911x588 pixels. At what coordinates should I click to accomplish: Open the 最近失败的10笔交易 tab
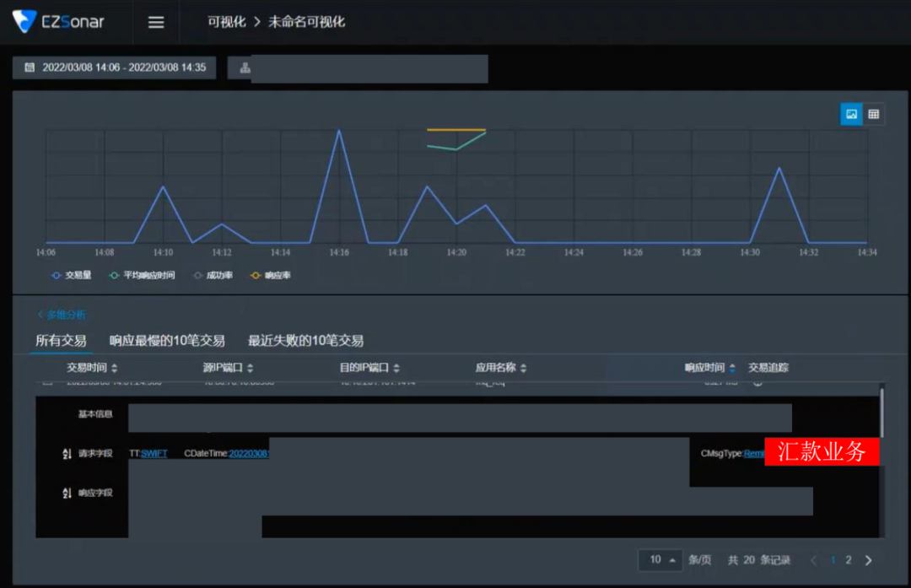[x=305, y=341]
